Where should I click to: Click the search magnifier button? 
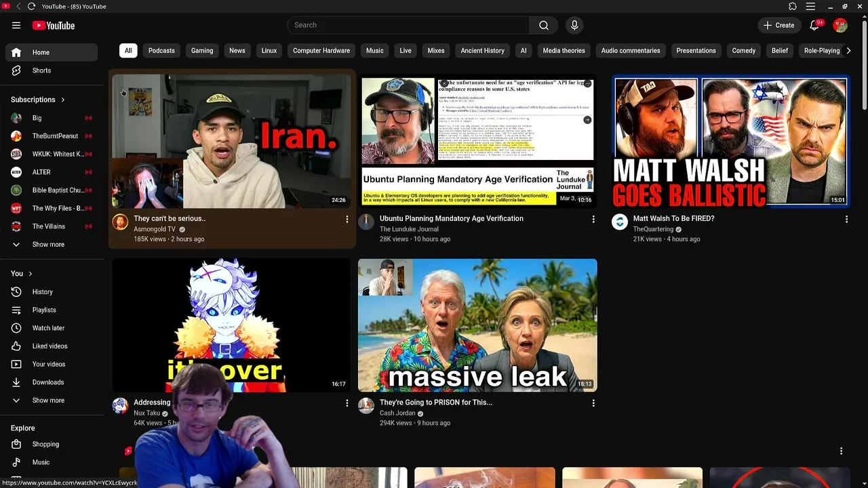[x=543, y=25]
